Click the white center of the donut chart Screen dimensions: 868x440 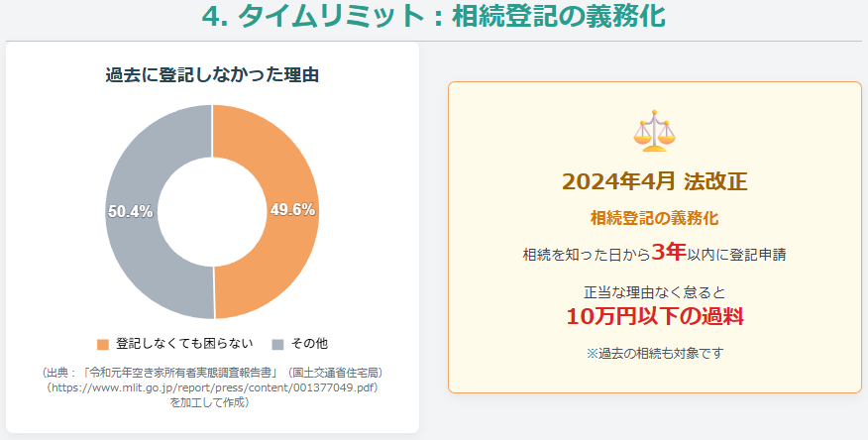coord(212,211)
